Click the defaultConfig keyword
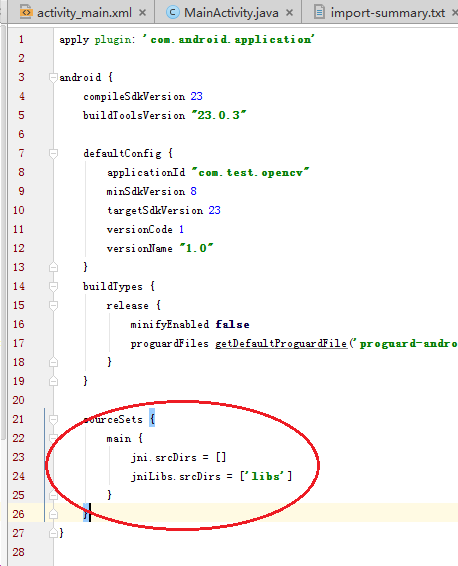This screenshot has width=458, height=566. coord(122,154)
